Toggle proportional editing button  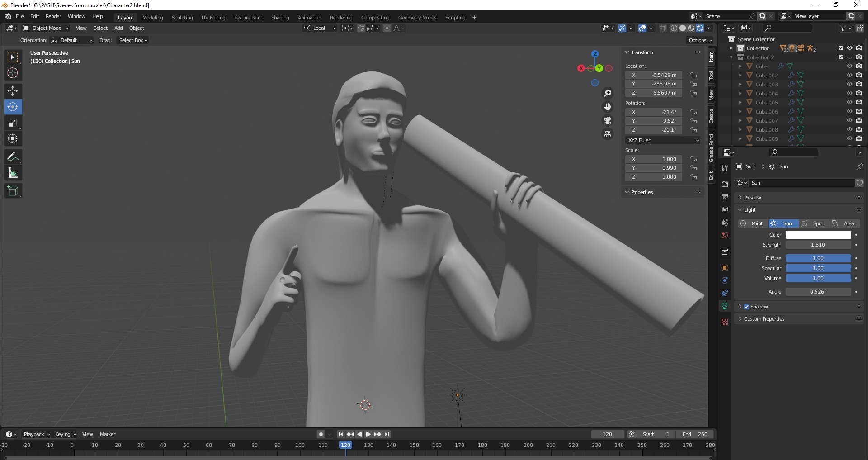[x=387, y=28]
